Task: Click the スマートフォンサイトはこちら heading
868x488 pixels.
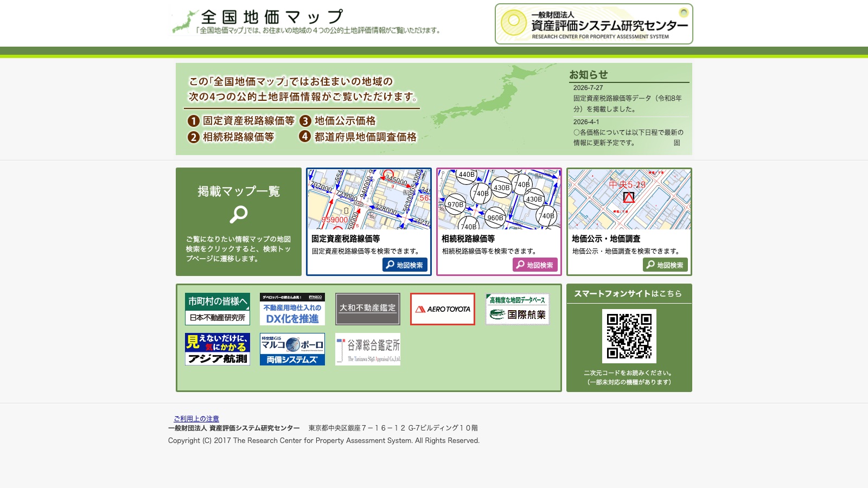Action: click(628, 293)
